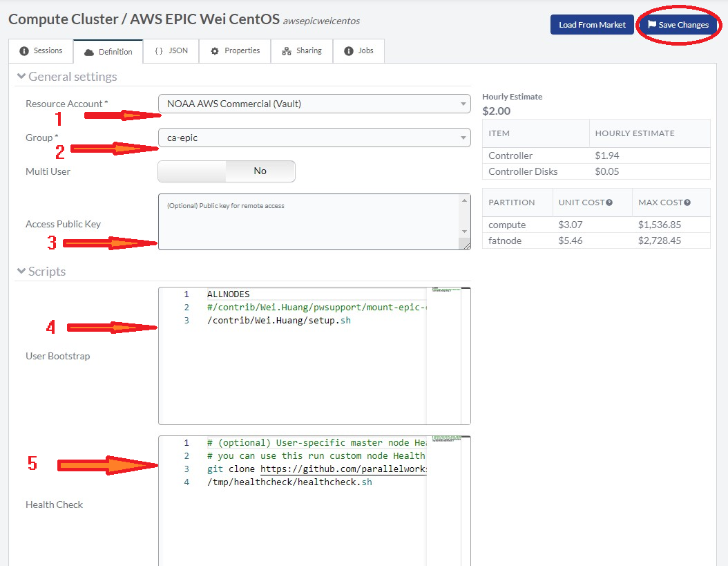Click the $0.05 Controller Disks estimate
This screenshot has width=728, height=566.
pyautogui.click(x=607, y=171)
